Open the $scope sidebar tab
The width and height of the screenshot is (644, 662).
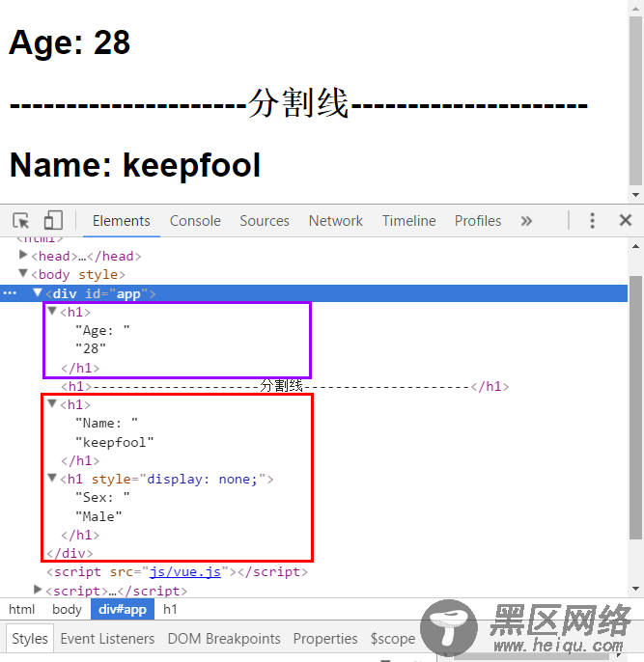(x=393, y=639)
